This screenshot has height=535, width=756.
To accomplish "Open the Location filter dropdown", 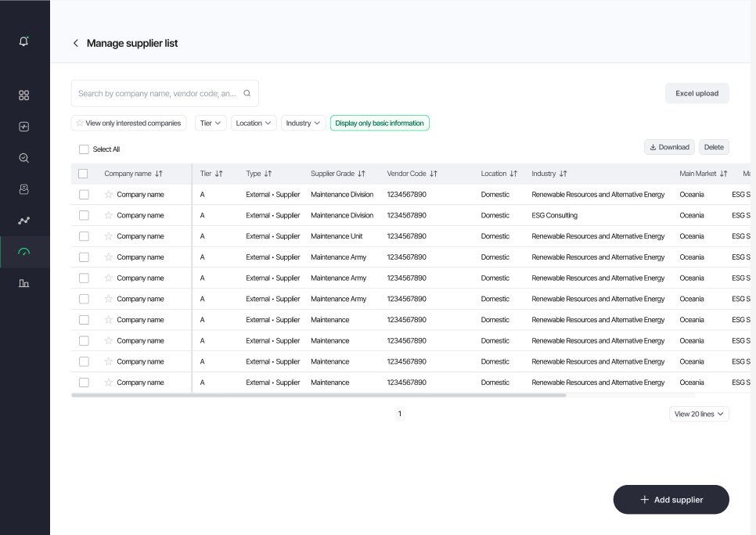I will [254, 123].
